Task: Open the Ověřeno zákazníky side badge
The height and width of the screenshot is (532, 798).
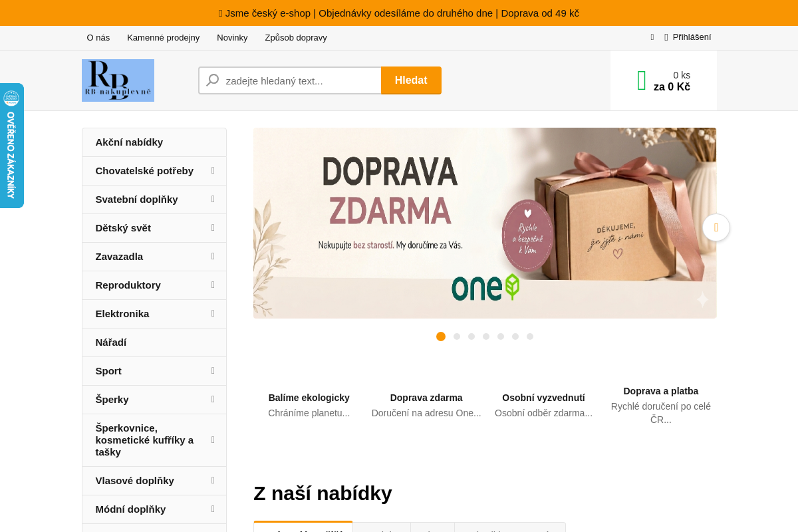Action: point(11,146)
